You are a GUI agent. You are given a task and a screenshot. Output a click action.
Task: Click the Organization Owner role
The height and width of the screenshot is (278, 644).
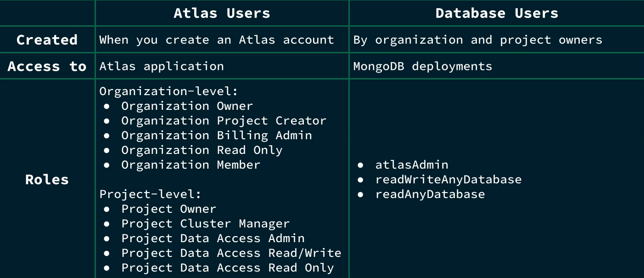pyautogui.click(x=187, y=106)
